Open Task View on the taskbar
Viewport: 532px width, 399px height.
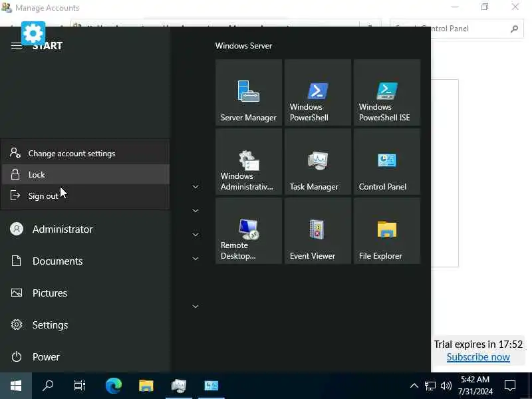coord(80,386)
